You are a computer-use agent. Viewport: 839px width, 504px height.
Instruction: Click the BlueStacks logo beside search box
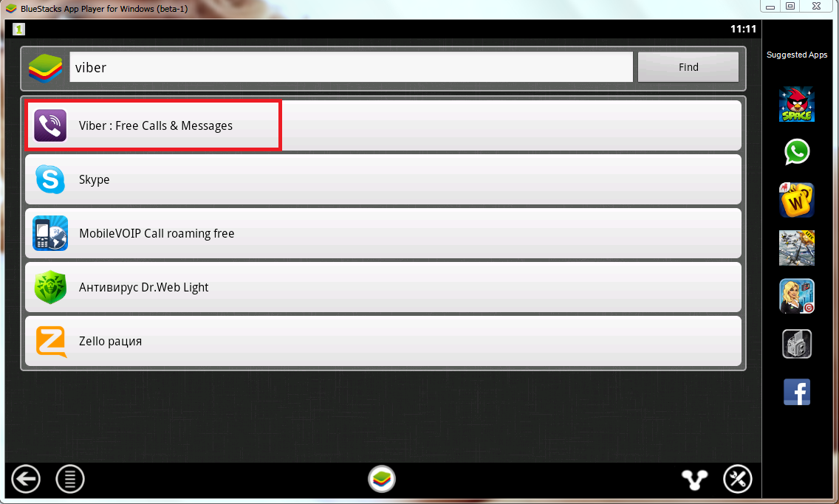click(46, 68)
